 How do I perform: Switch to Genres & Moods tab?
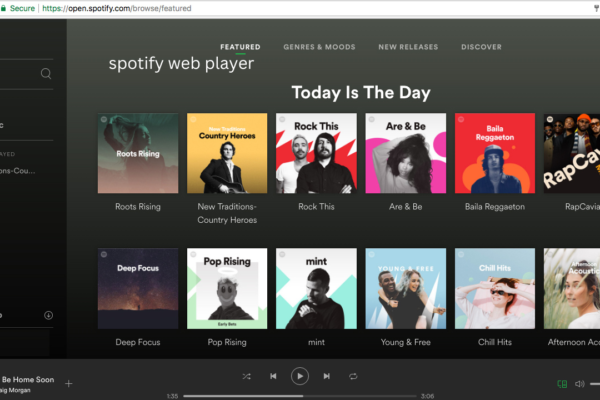319,47
